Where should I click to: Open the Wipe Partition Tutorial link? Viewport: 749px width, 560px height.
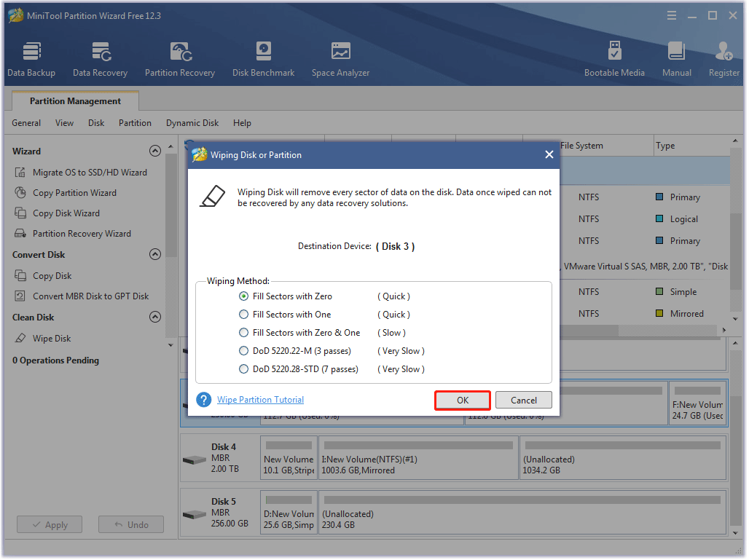(x=260, y=399)
